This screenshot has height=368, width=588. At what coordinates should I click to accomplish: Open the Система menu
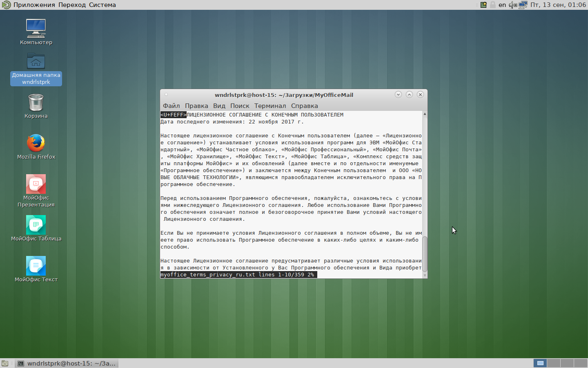click(102, 5)
